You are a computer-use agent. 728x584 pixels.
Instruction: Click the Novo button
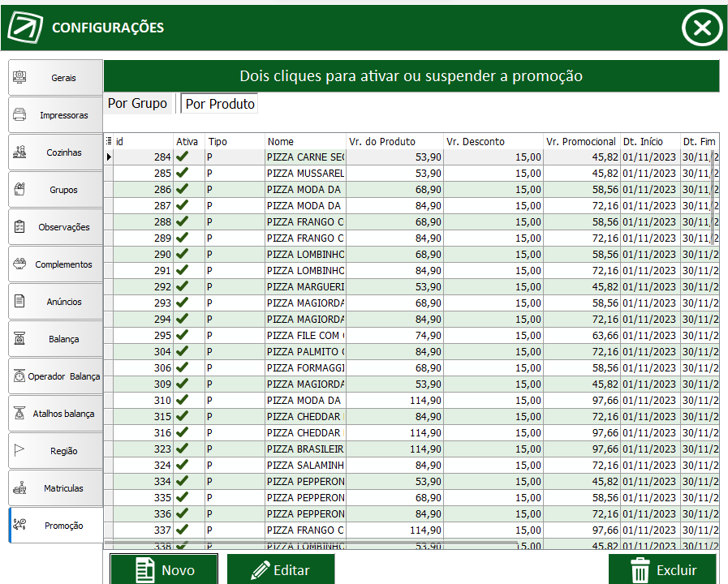(x=164, y=569)
